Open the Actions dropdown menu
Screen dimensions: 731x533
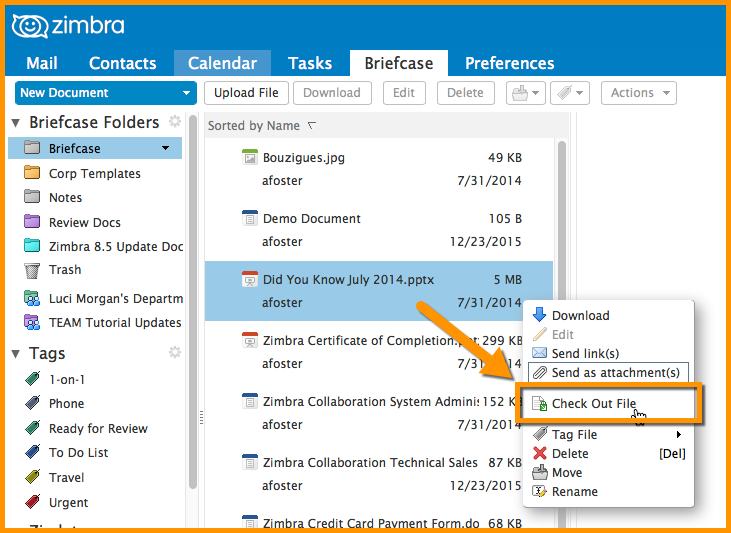point(639,93)
